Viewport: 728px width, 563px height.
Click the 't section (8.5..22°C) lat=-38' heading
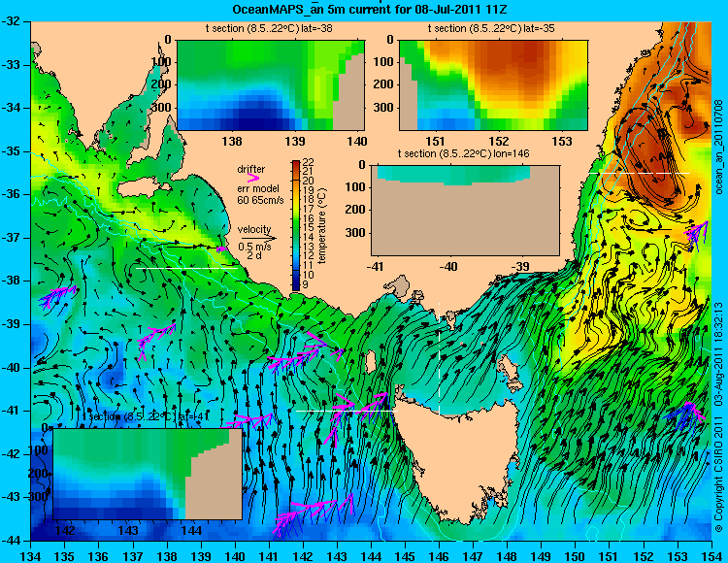click(269, 29)
